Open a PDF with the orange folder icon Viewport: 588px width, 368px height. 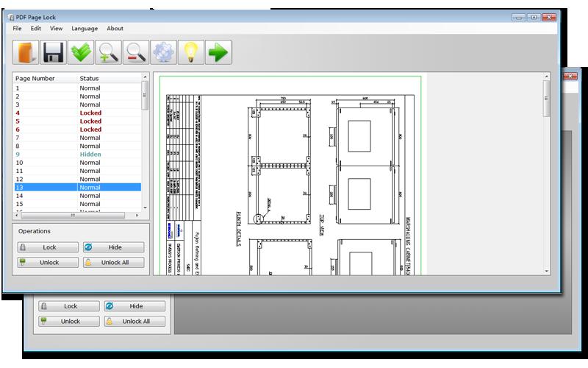[26, 52]
